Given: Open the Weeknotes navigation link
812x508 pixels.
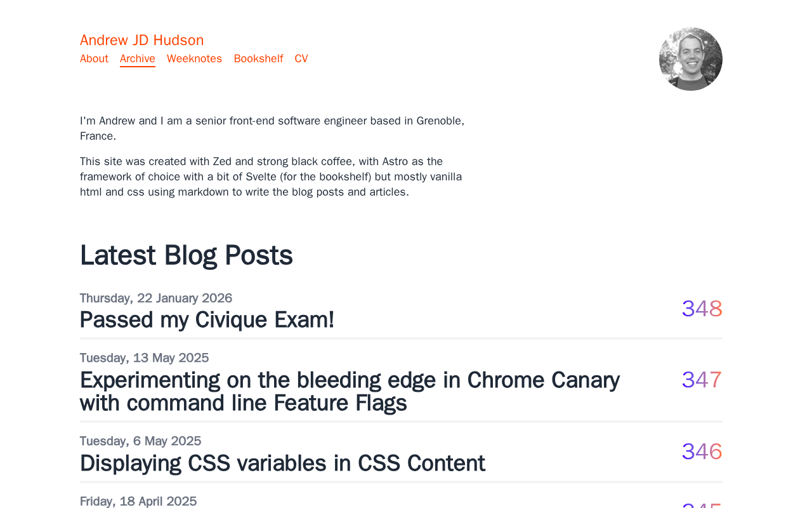Looking at the screenshot, I should coord(194,59).
